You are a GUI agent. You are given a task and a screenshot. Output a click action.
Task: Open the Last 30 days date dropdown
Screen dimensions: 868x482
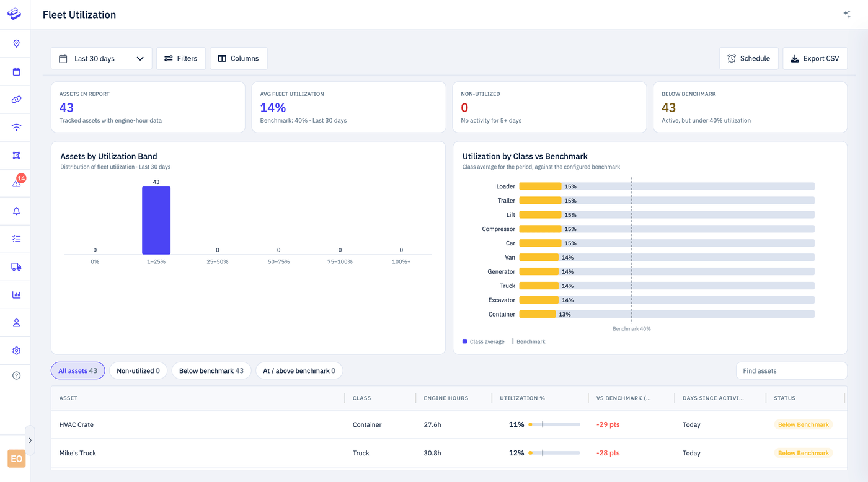point(102,58)
